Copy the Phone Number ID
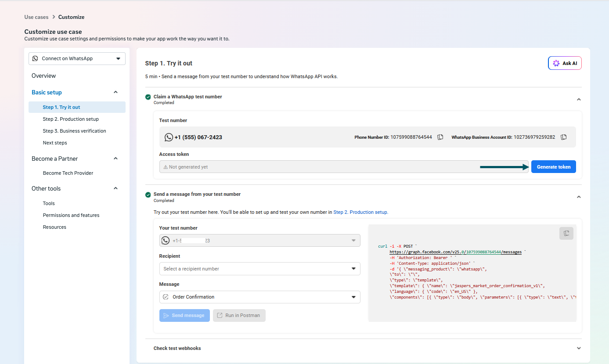The height and width of the screenshot is (364, 609). pyautogui.click(x=440, y=137)
